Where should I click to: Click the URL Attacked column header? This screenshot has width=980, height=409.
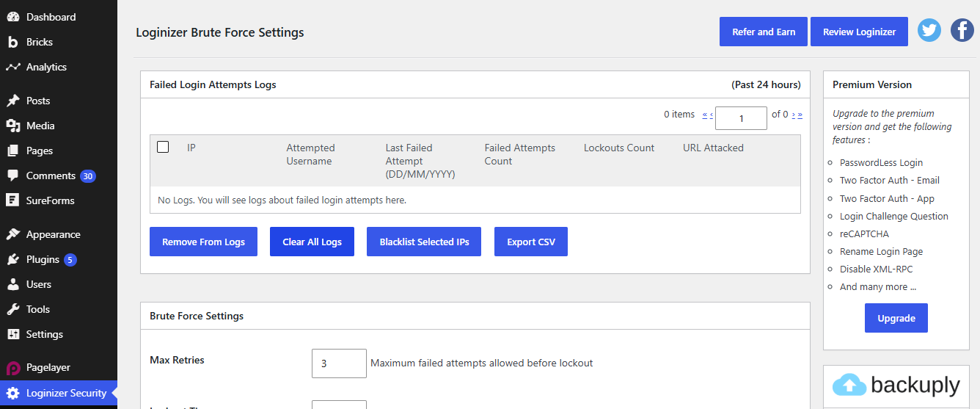click(x=713, y=148)
